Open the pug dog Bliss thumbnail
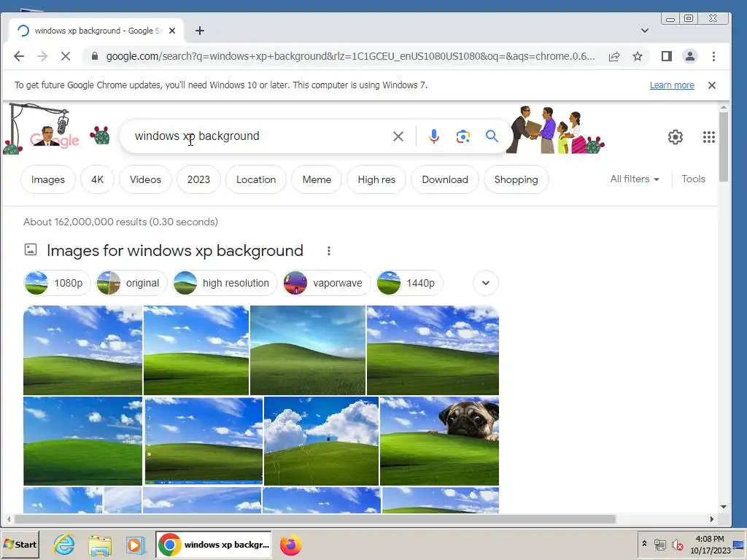 point(439,441)
